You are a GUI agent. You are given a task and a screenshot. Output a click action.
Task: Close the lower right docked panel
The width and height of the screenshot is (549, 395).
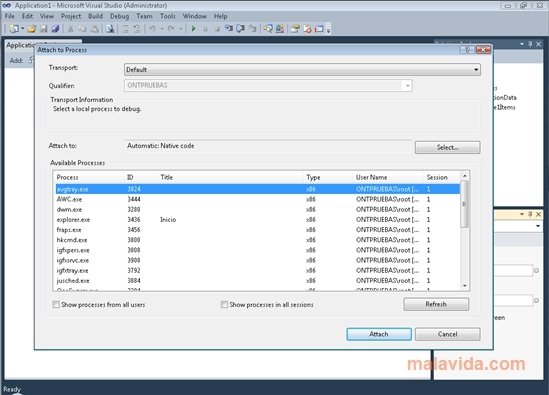click(x=539, y=214)
